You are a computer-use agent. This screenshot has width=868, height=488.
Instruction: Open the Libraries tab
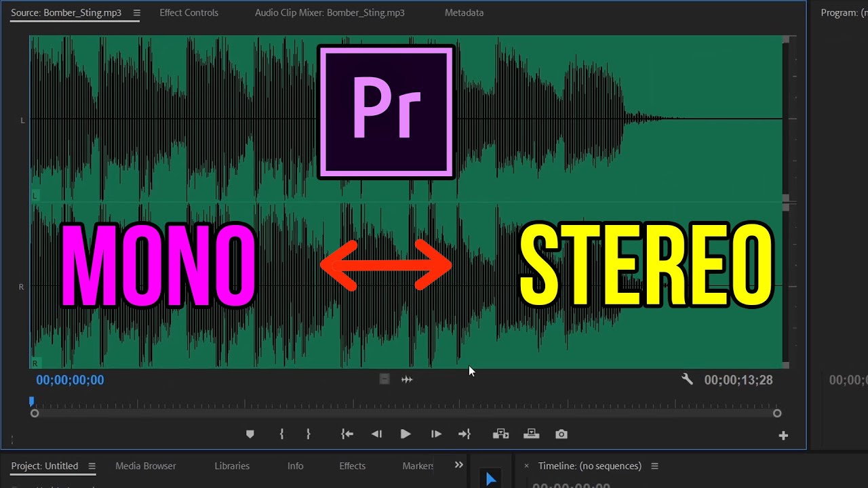coord(232,466)
